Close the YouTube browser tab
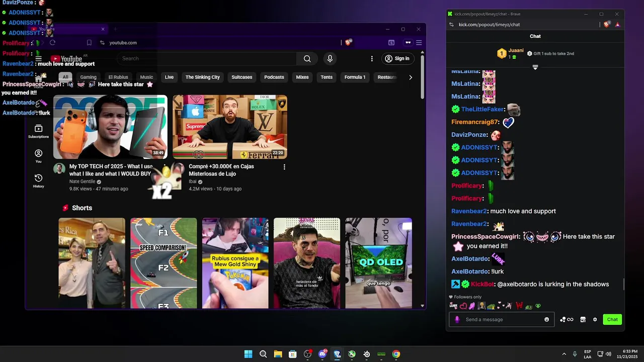The image size is (644, 362). click(x=103, y=29)
